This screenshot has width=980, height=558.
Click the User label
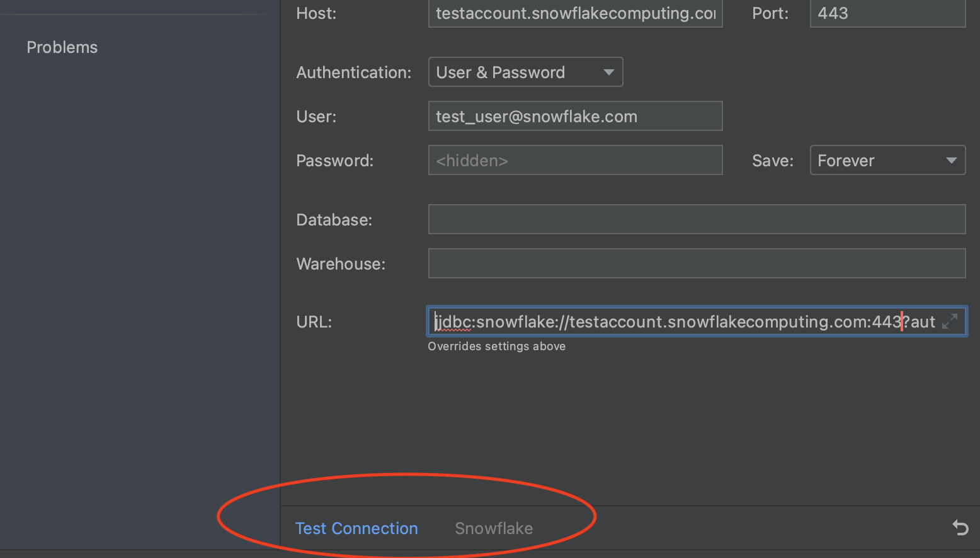click(316, 117)
